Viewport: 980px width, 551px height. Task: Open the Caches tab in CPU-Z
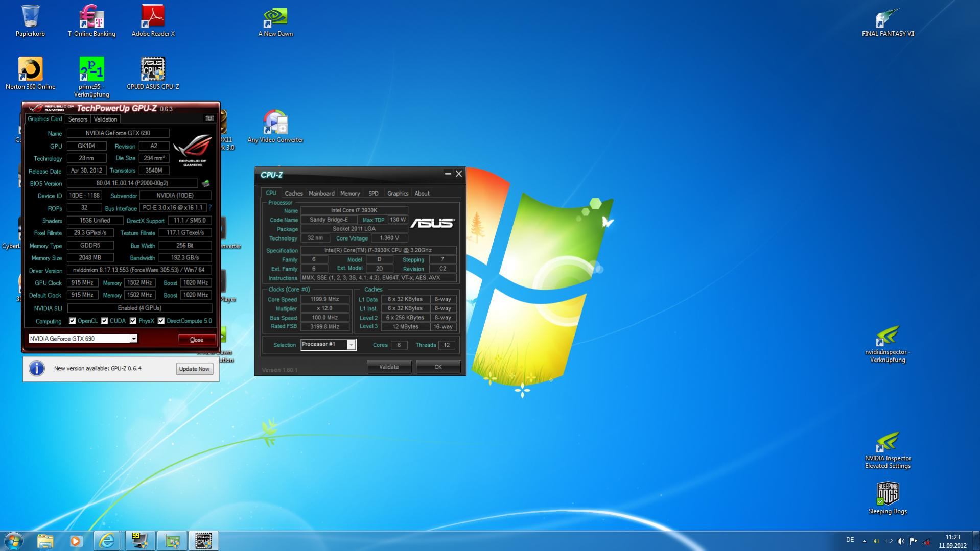click(x=293, y=194)
